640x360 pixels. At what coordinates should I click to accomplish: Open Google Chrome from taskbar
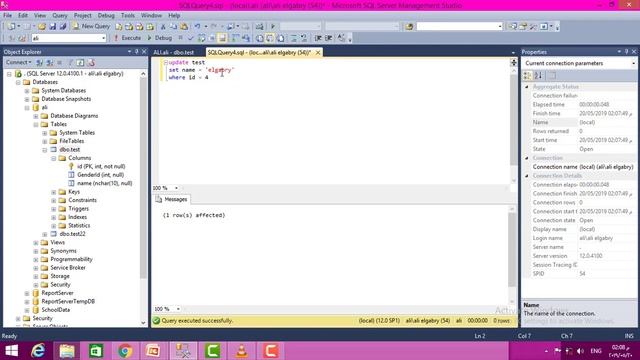(x=125, y=351)
